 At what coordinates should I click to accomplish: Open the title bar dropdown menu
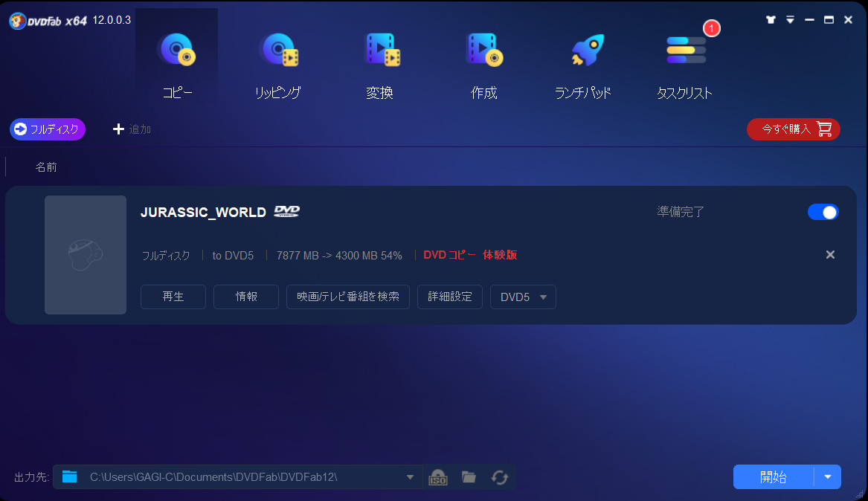click(x=790, y=20)
